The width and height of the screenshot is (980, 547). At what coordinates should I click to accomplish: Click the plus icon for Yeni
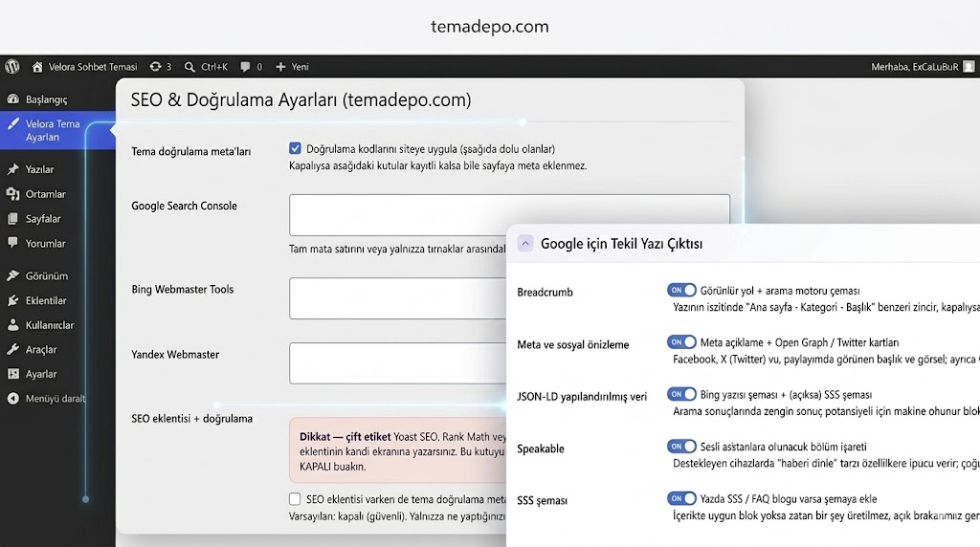point(280,67)
